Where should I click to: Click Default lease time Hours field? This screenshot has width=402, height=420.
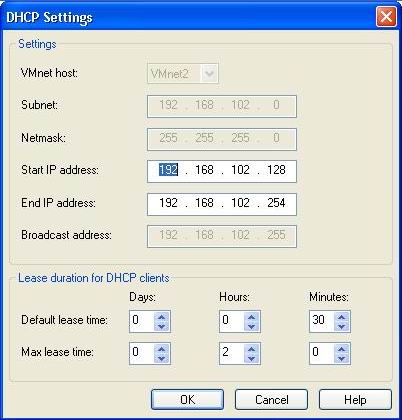tap(232, 321)
